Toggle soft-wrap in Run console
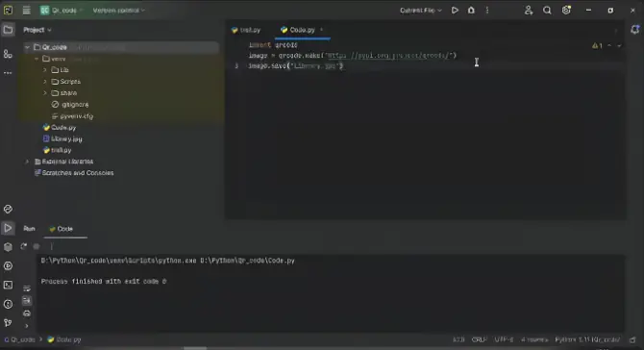This screenshot has height=350, width=644. click(27, 288)
